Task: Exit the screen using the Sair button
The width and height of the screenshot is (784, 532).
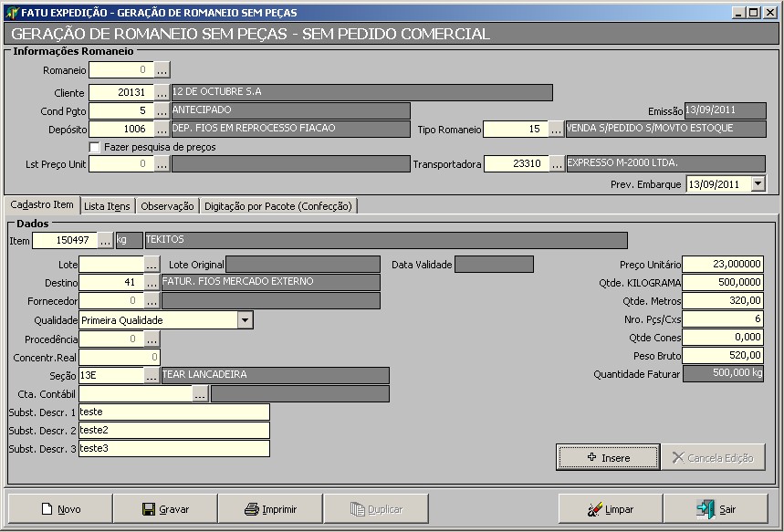Action: click(x=716, y=509)
